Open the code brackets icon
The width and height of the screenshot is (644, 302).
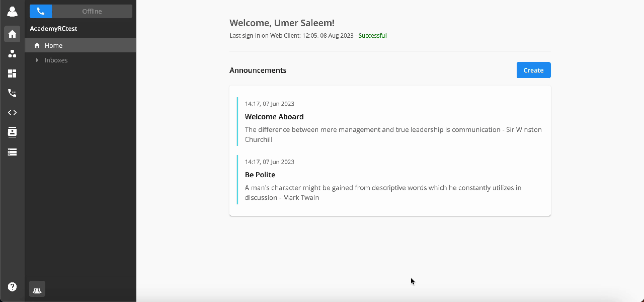[x=12, y=113]
